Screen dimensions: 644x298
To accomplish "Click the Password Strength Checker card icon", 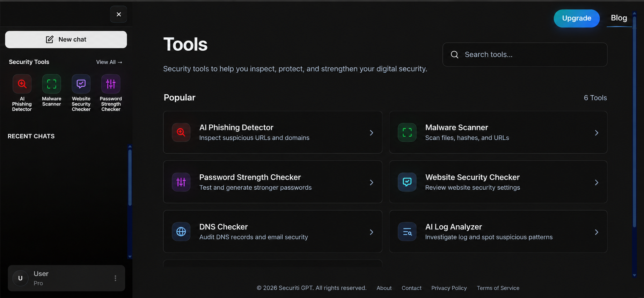I will pos(181,182).
